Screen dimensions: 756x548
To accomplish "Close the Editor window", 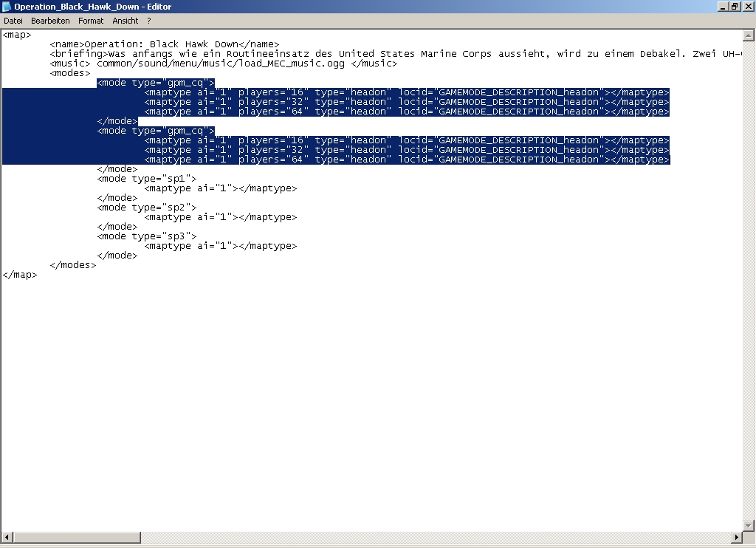I will tap(748, 7).
